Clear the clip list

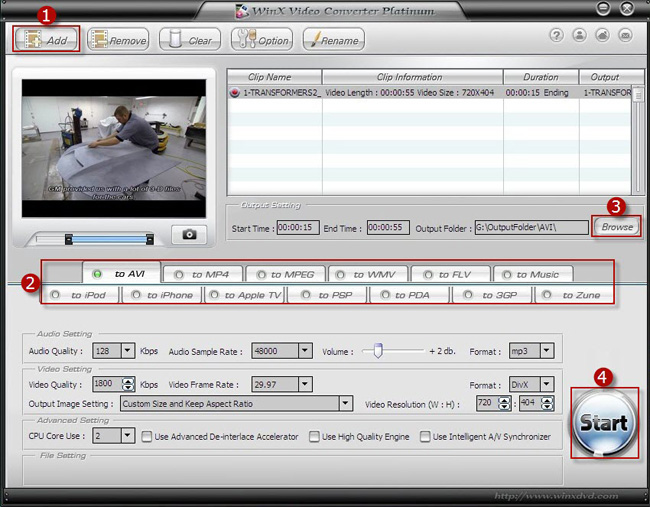point(190,40)
